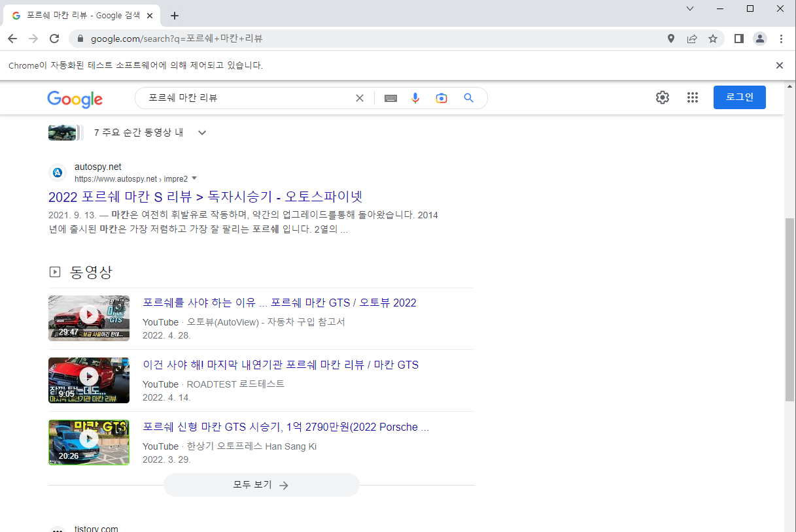Open tab search chevron in title bar
The height and width of the screenshot is (532, 796).
690,8
